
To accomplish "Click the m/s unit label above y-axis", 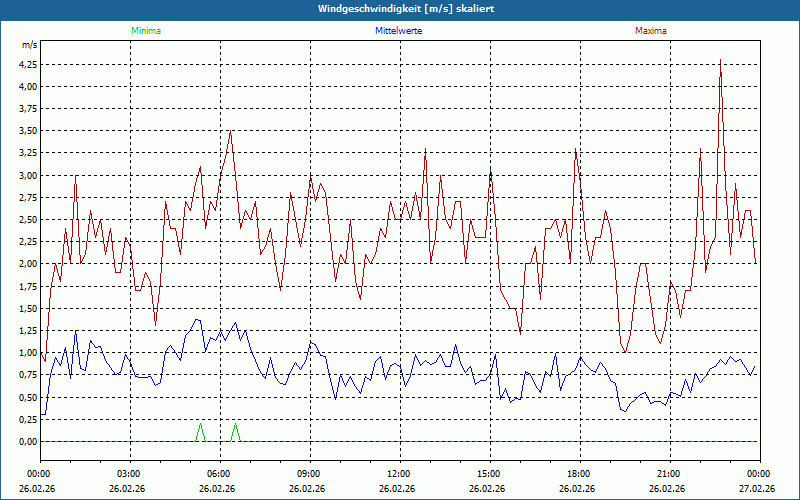I will [x=29, y=45].
